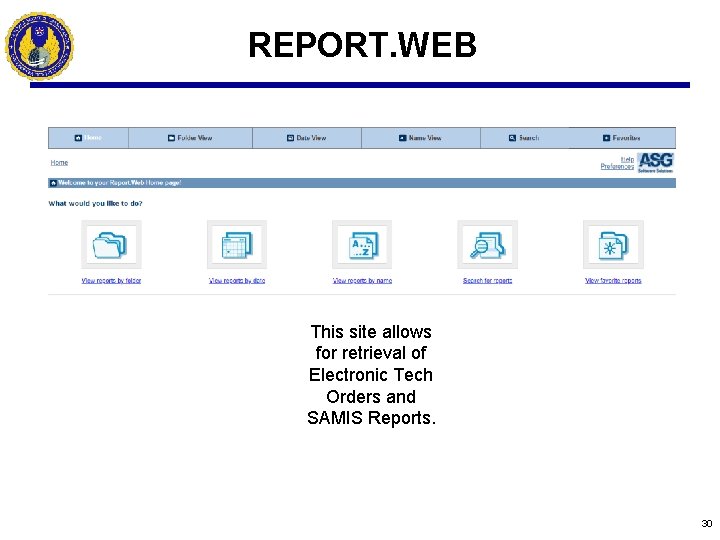The height and width of the screenshot is (540, 720).
Task: Follow the View favorite reports link
Action: click(613, 281)
